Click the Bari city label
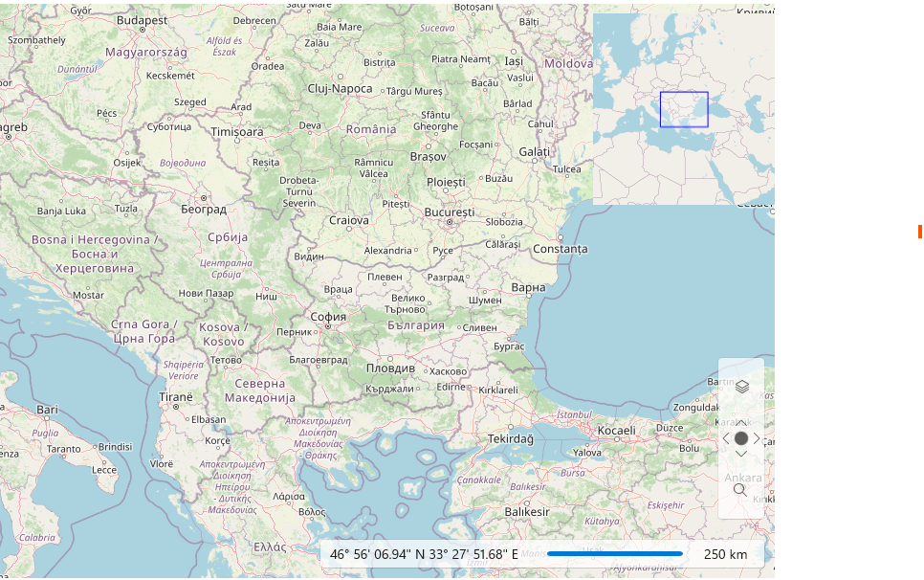 [47, 410]
